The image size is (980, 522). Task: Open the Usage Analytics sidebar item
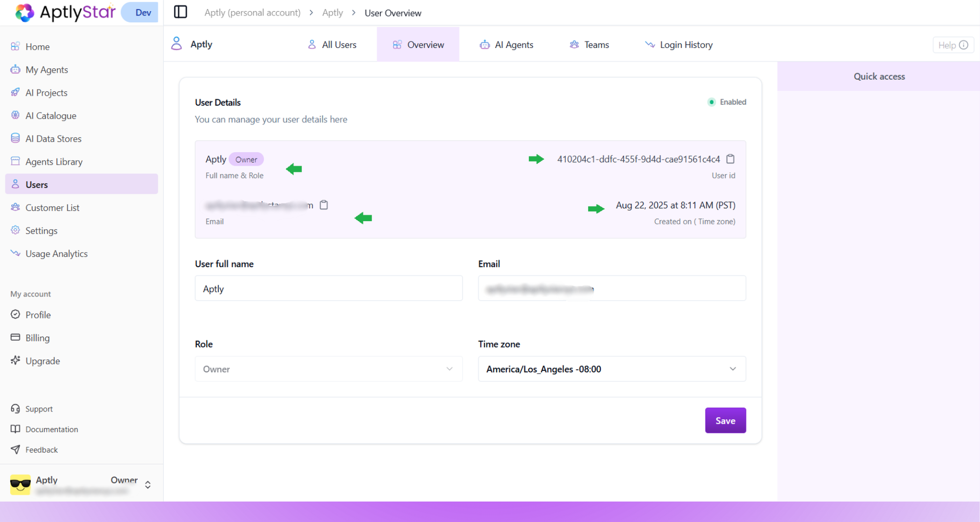point(81,254)
